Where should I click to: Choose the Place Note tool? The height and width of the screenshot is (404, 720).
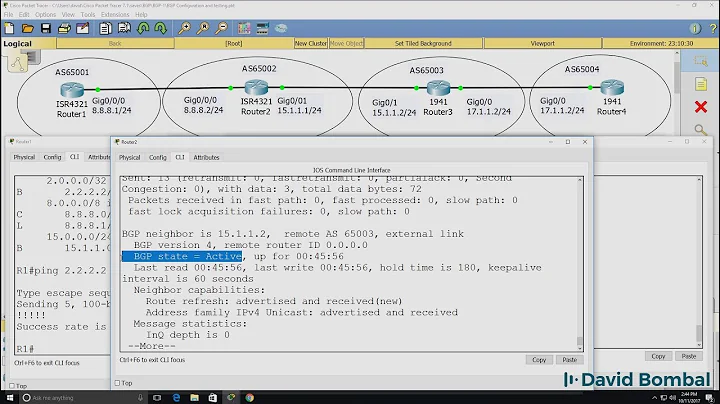coord(701,84)
